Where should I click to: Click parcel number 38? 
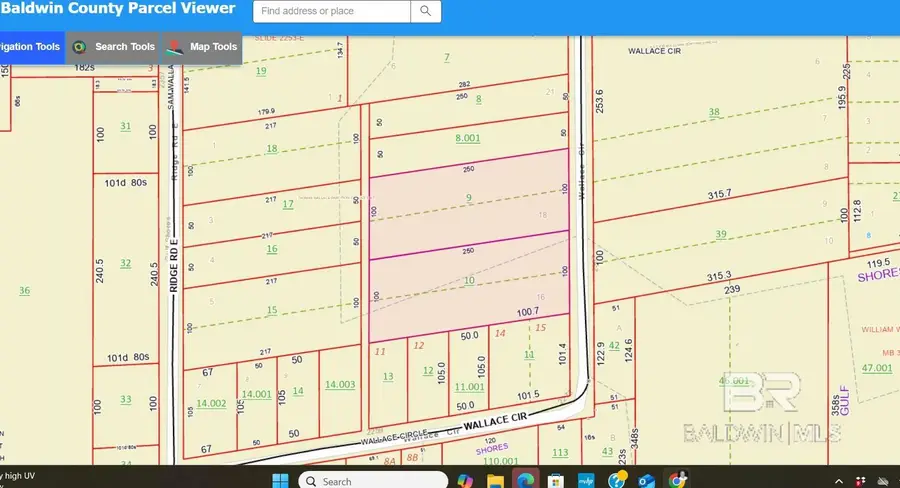tap(714, 112)
